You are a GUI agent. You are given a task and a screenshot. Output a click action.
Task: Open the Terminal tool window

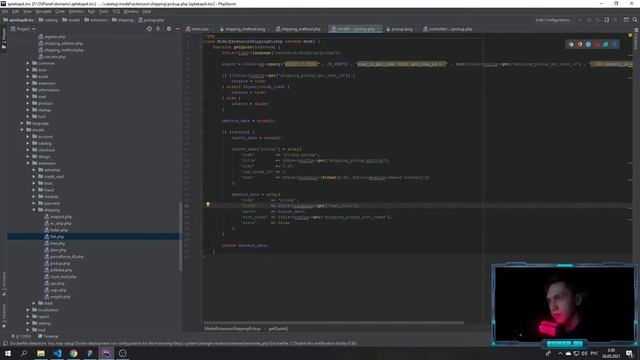48,336
